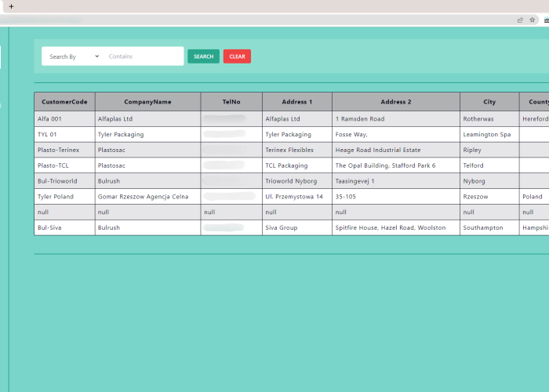549x392 pixels.
Task: Click Siva Group address cell
Action: click(x=297, y=227)
